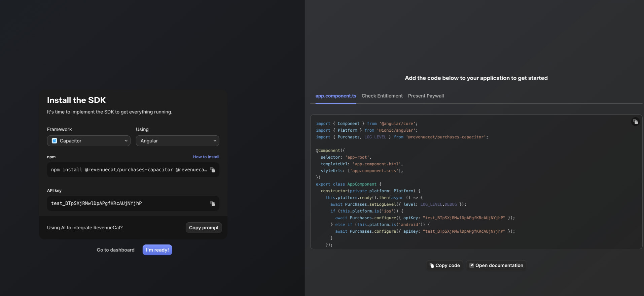The image size is (644, 296).
Task: Click the this.platform.ready() line
Action: (374, 198)
